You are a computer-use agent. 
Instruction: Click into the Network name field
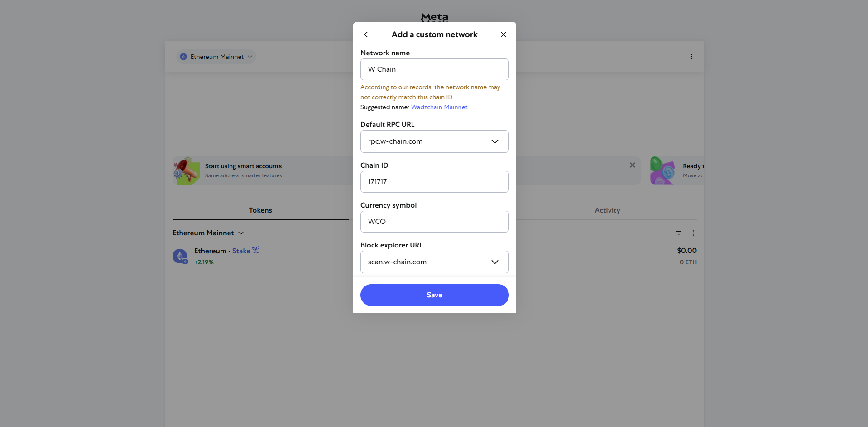(x=434, y=69)
